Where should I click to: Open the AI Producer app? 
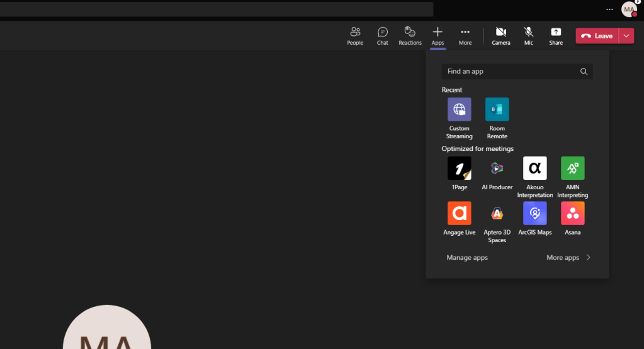497,169
